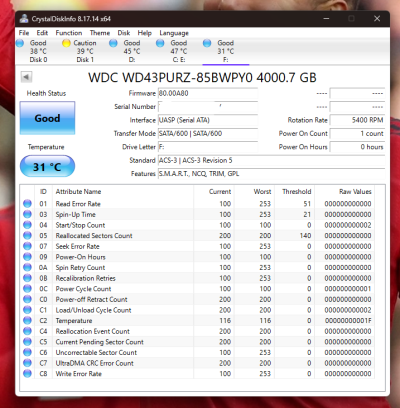Open the Theme menu
This screenshot has height=408, width=400.
click(100, 33)
